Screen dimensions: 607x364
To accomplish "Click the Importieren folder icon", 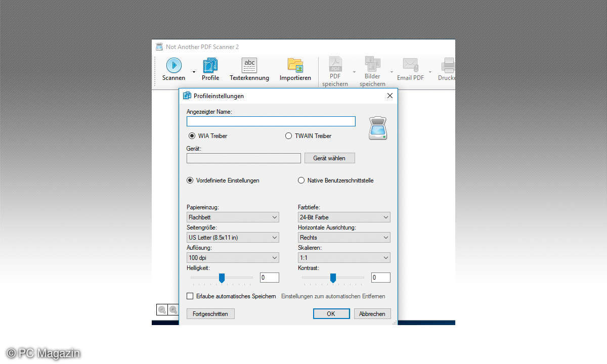I will coord(295,65).
